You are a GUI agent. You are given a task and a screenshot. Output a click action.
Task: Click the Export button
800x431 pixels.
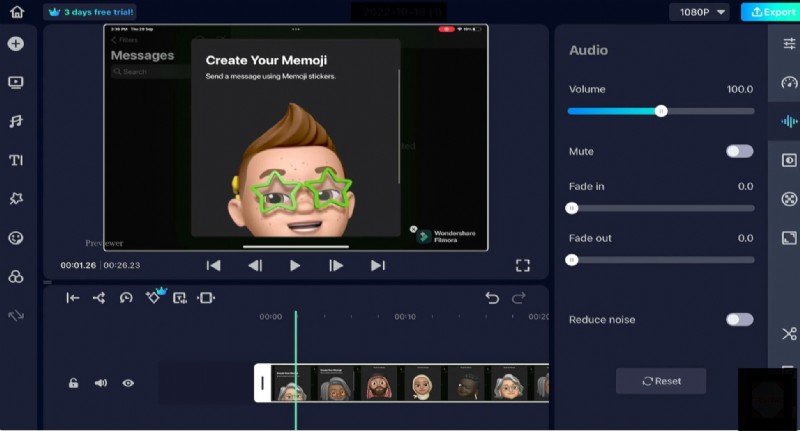(x=773, y=12)
